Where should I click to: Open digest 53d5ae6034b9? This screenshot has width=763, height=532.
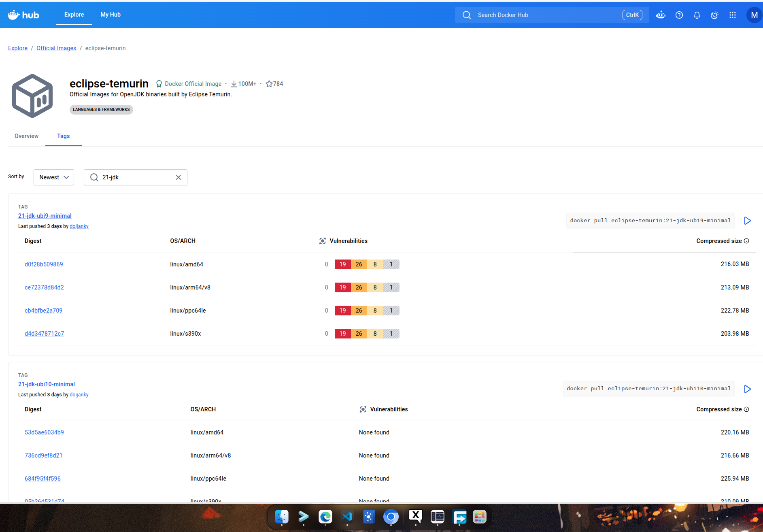(x=44, y=432)
